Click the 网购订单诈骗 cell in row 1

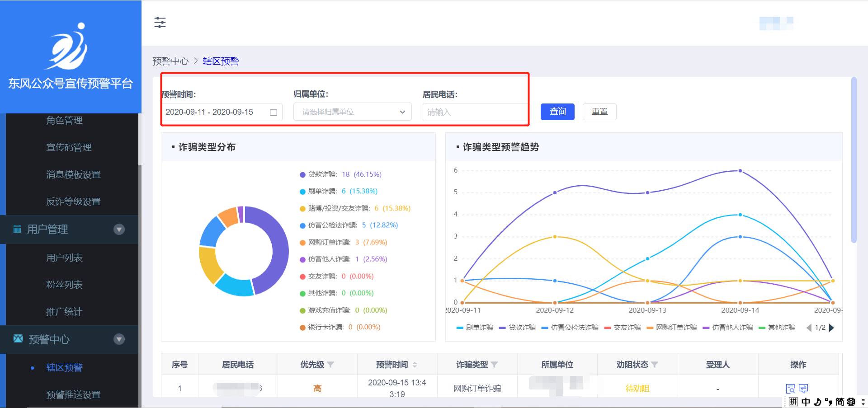477,389
